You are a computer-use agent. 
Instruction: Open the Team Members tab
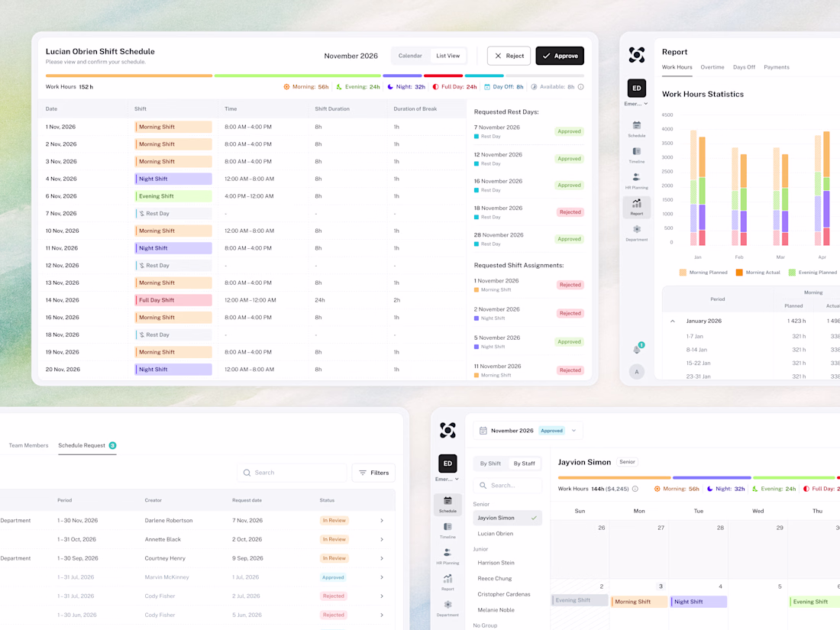pyautogui.click(x=28, y=445)
